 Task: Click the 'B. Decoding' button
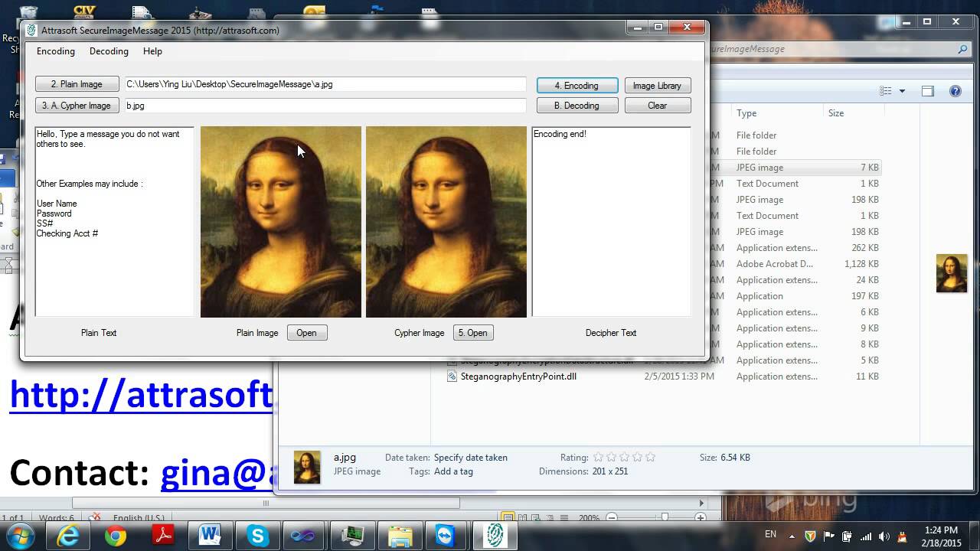pos(577,106)
